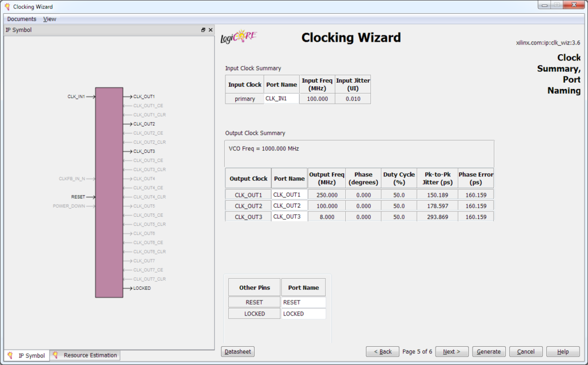Close the IP Symbol panel

[x=210, y=30]
